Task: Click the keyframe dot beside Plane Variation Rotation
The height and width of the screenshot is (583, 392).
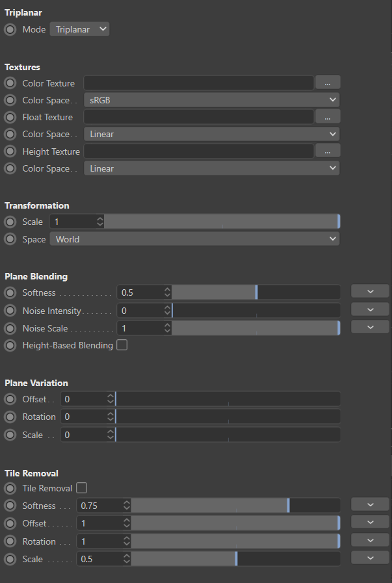Action: click(10, 417)
